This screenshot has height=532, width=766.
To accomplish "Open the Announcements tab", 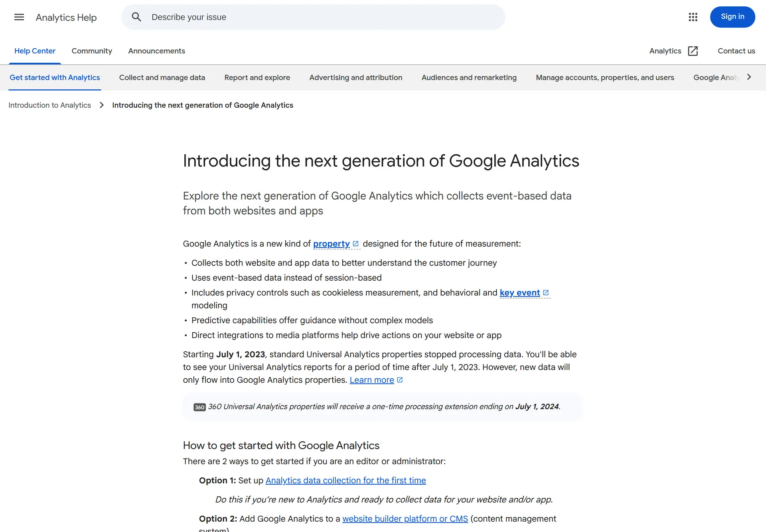I will click(156, 51).
